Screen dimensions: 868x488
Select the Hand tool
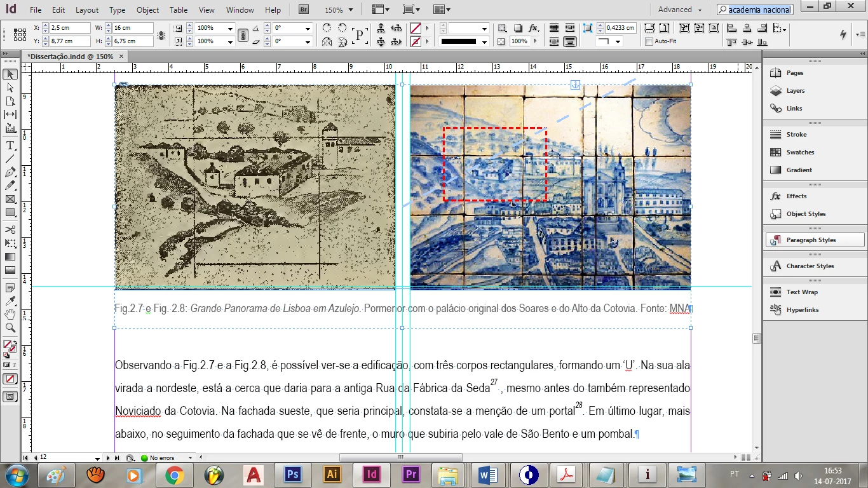[10, 314]
